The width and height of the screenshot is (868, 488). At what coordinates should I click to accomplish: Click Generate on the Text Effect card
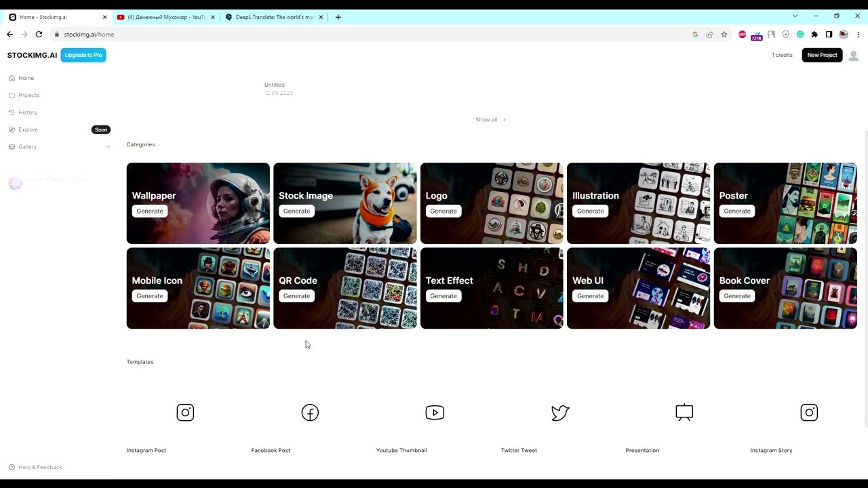coord(443,296)
